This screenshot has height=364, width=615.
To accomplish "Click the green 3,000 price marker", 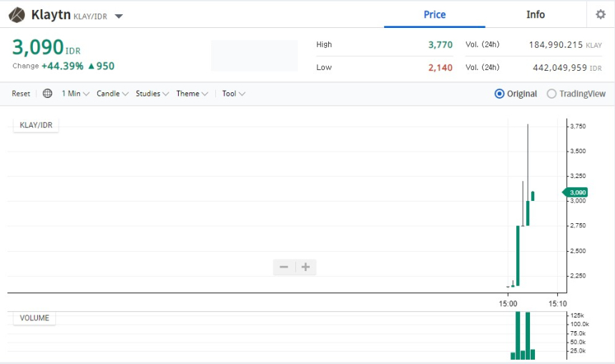I will (x=576, y=192).
